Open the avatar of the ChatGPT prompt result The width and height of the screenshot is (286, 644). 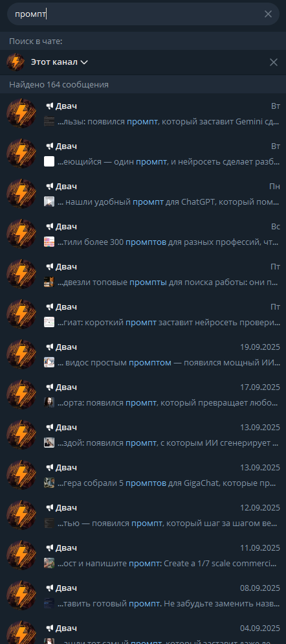click(21, 194)
